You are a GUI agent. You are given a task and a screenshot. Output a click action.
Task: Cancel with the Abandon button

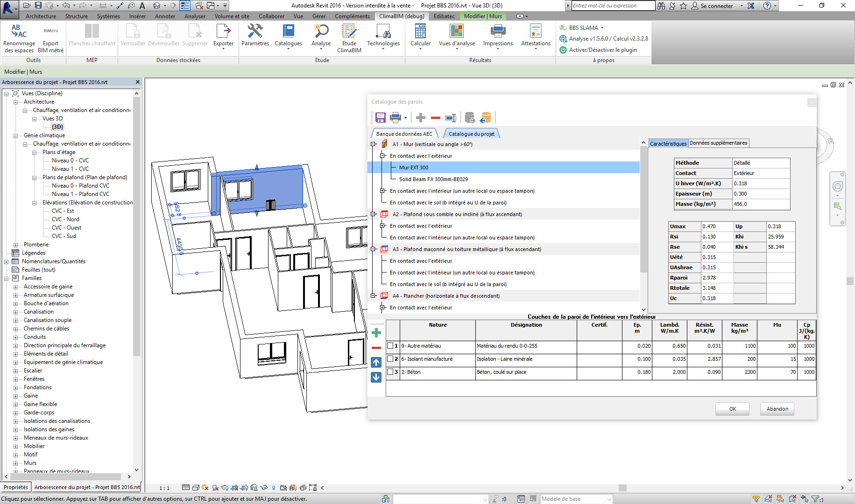coord(777,409)
